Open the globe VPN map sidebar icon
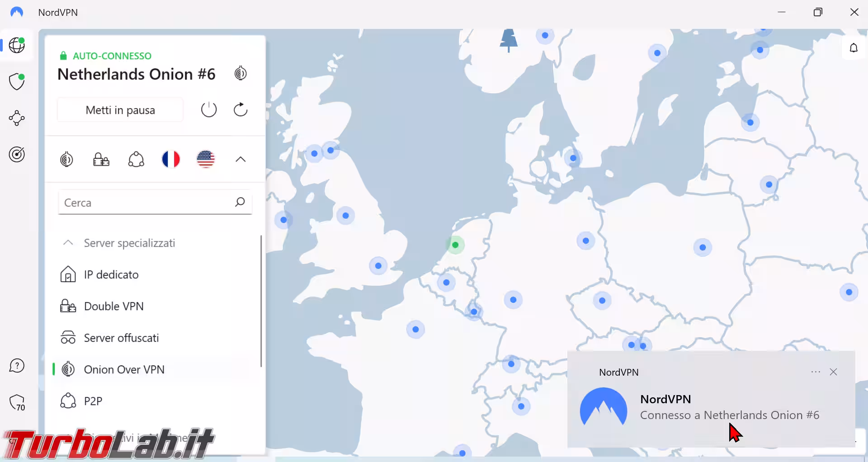This screenshot has height=462, width=868. pyautogui.click(x=17, y=45)
